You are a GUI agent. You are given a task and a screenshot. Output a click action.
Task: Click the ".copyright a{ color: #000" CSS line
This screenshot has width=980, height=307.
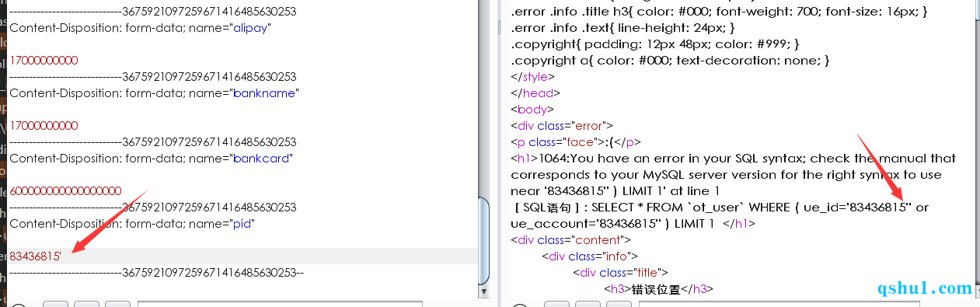pyautogui.click(x=671, y=61)
